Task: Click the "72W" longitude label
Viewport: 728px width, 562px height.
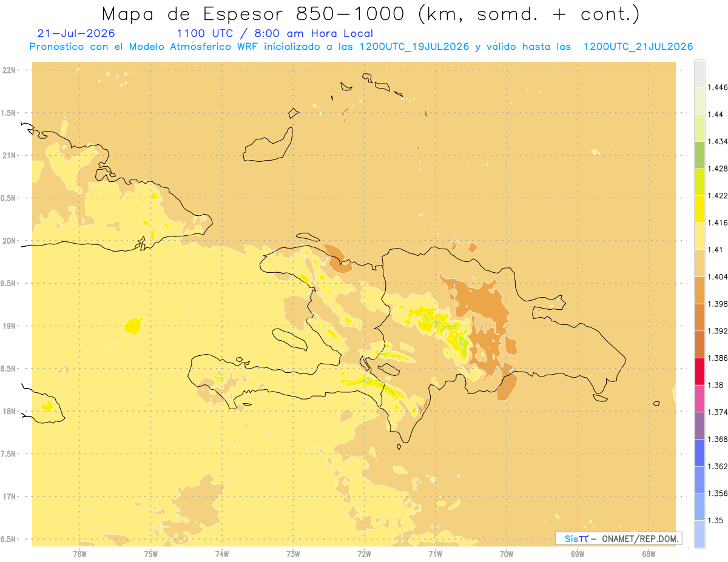Action: point(364,554)
